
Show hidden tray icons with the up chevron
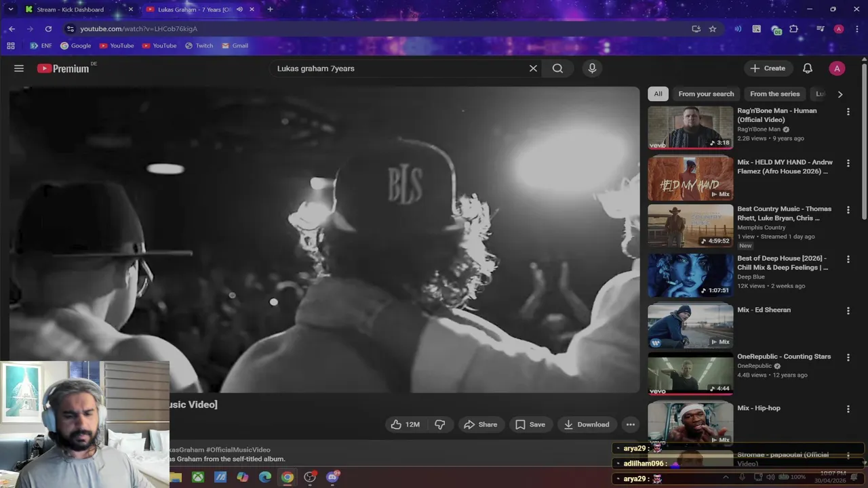726,477
